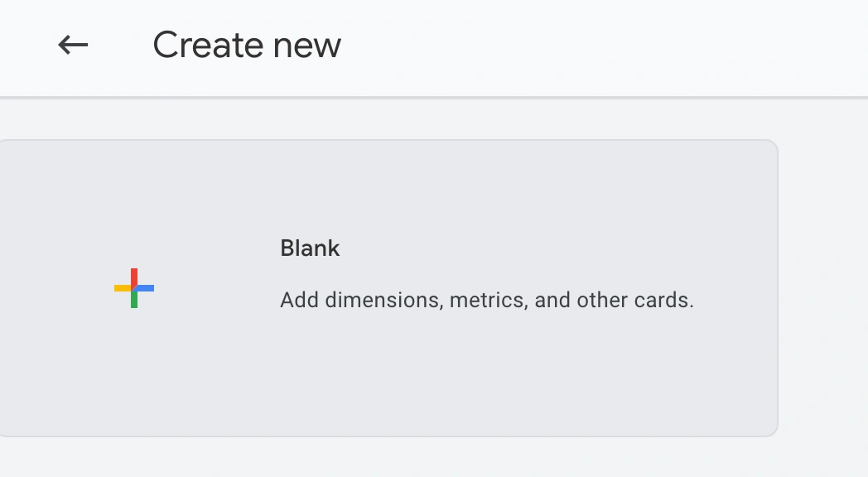The image size is (868, 477).
Task: Click 'other cards' in Blank description
Action: click(635, 300)
